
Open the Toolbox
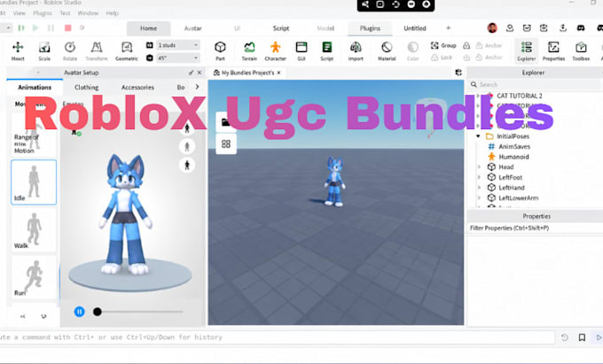581,51
